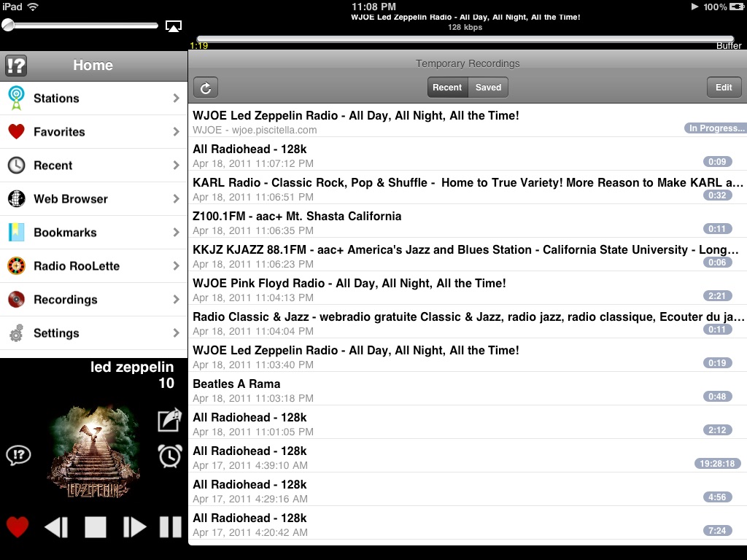
Task: Open the help icon beside Home
Action: (x=16, y=65)
